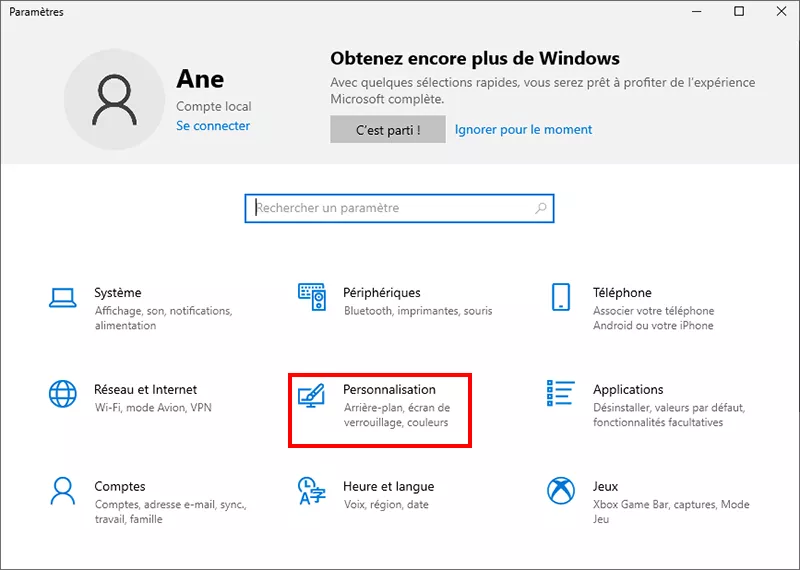Open the Système settings title
This screenshot has height=570, width=800.
click(118, 293)
